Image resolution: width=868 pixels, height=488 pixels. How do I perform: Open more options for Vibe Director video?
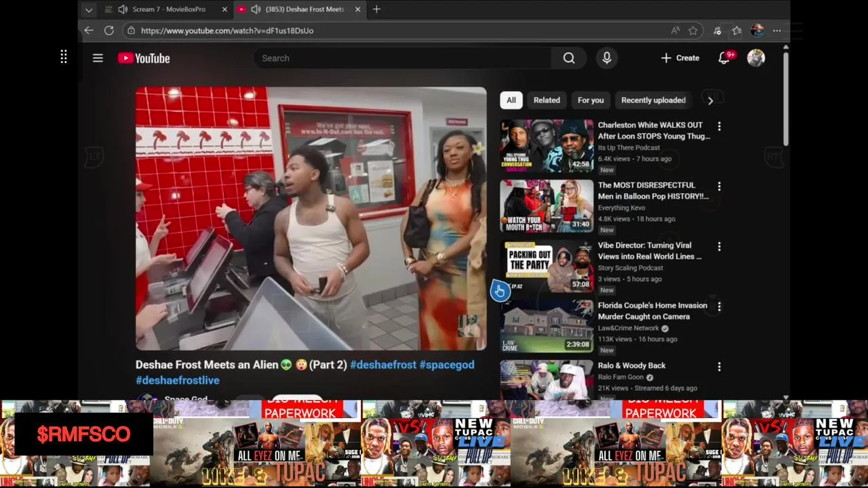pos(719,247)
